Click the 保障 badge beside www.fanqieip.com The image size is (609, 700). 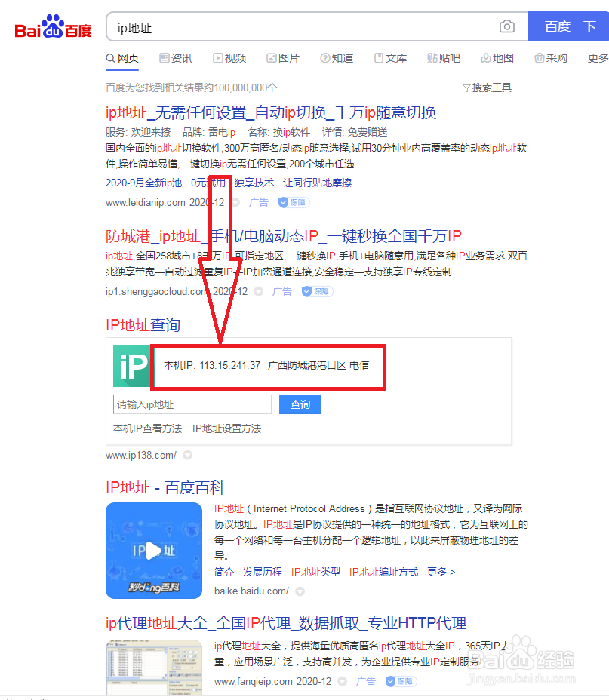tap(401, 680)
